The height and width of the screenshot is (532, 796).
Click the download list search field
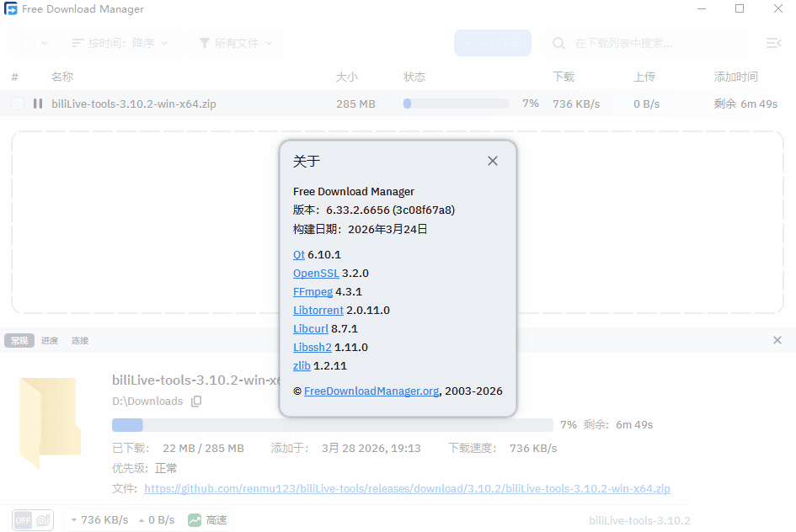657,43
